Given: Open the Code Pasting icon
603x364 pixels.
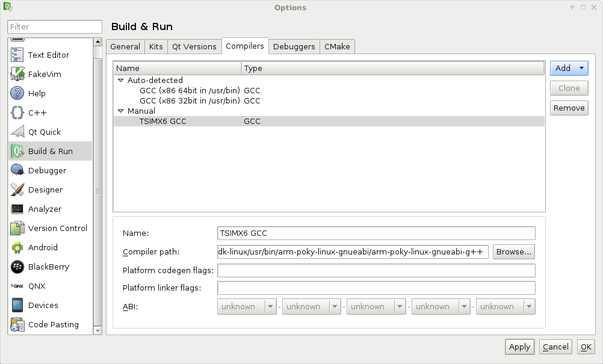Looking at the screenshot, I should pyautogui.click(x=17, y=324).
